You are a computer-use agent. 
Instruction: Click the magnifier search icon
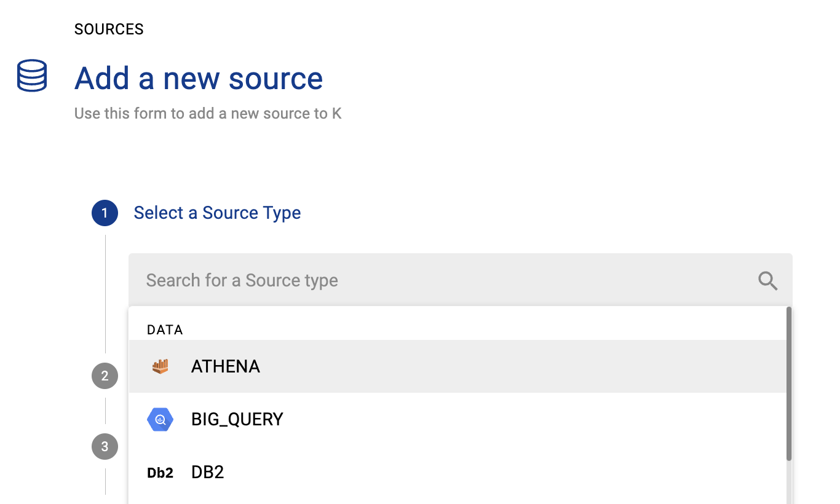pos(767,281)
